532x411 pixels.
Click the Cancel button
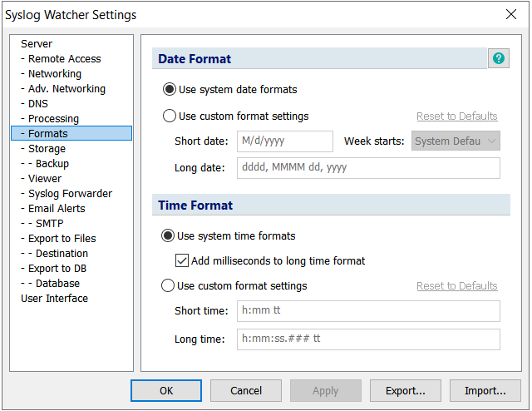tap(246, 391)
